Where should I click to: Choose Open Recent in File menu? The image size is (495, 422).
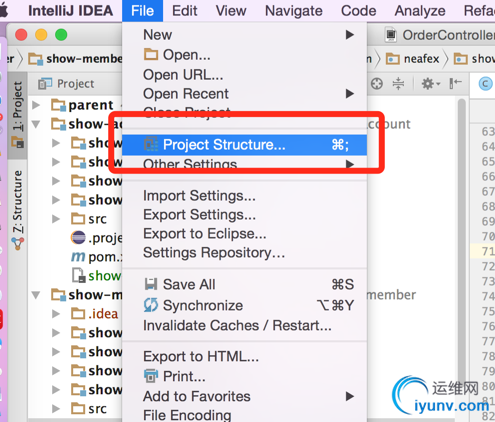coord(245,94)
